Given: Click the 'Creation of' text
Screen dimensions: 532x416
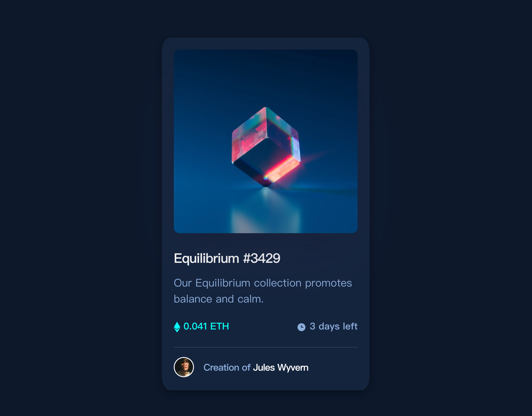Looking at the screenshot, I should click(x=227, y=367).
